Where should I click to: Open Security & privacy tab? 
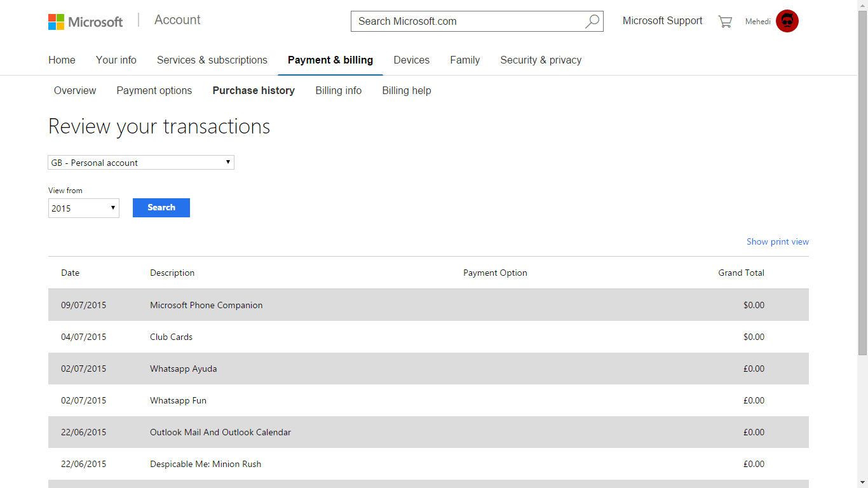pyautogui.click(x=541, y=60)
